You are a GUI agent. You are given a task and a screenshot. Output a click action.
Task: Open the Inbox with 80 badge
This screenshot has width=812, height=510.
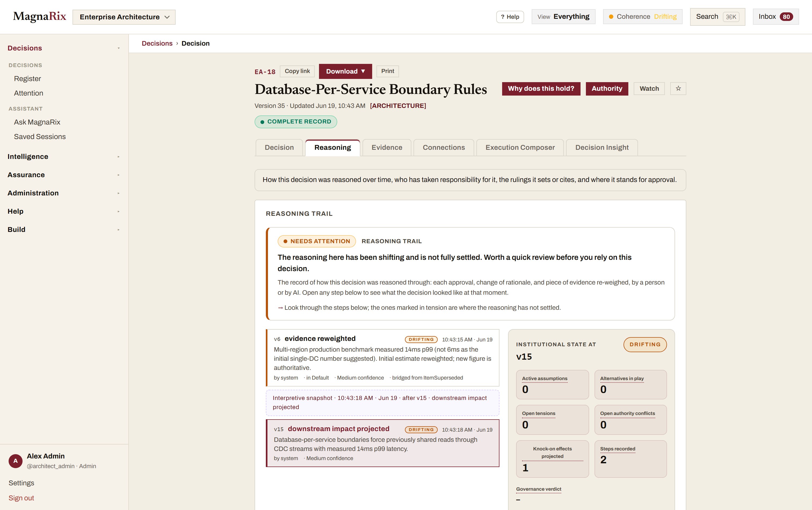(775, 17)
